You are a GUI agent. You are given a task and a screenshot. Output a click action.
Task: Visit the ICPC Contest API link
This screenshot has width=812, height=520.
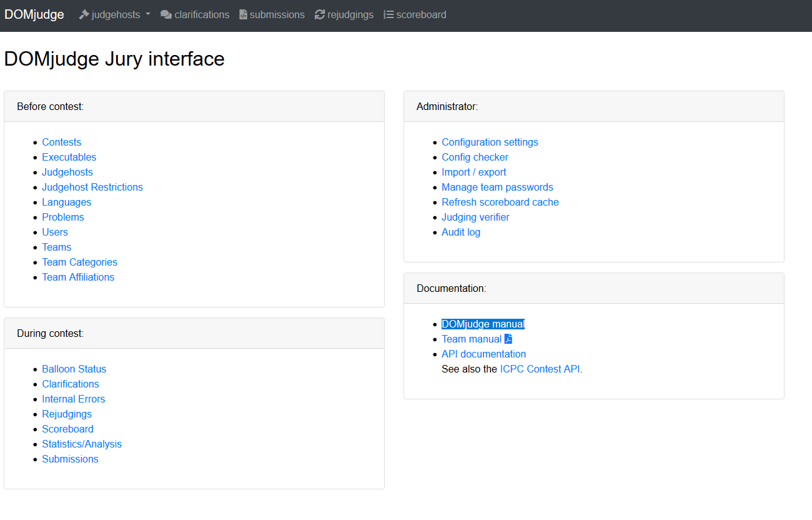tap(540, 369)
